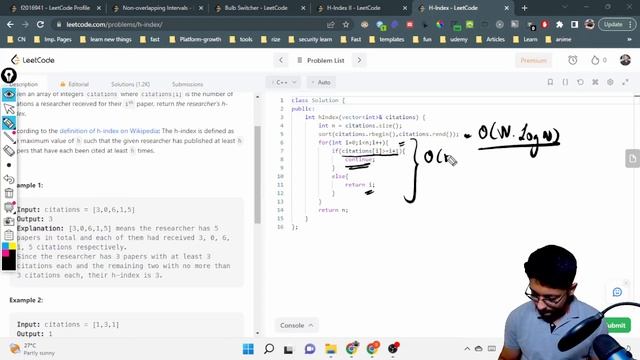Pick the yellow color swatch
The height and width of the screenshot is (360, 640).
tap(12, 246)
